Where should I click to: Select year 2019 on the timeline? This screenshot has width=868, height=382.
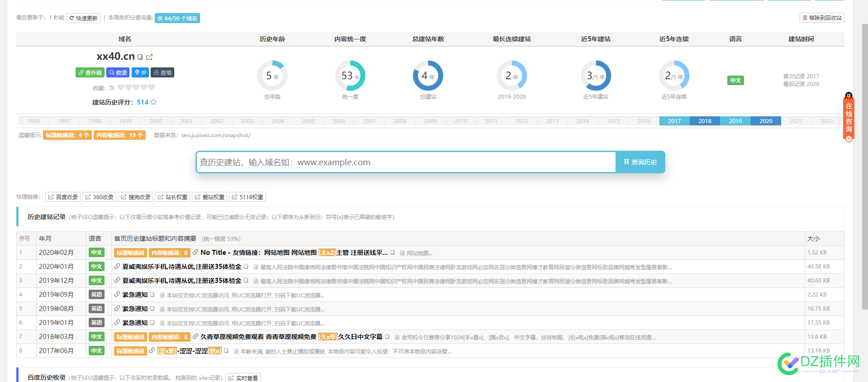(x=735, y=121)
